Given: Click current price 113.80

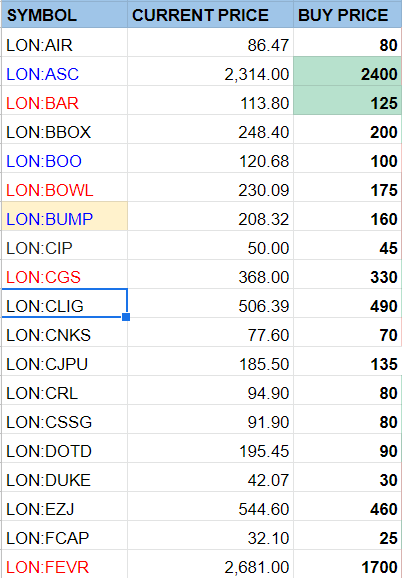Looking at the screenshot, I should click(210, 100).
